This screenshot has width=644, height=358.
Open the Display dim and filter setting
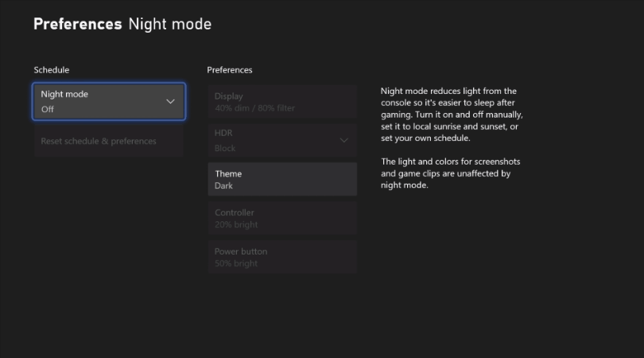pyautogui.click(x=282, y=102)
